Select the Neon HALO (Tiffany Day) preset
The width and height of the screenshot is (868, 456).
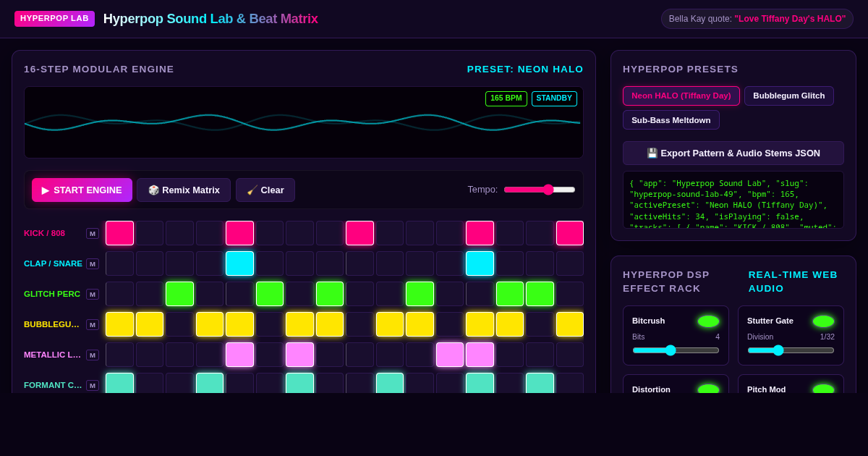coord(681,96)
